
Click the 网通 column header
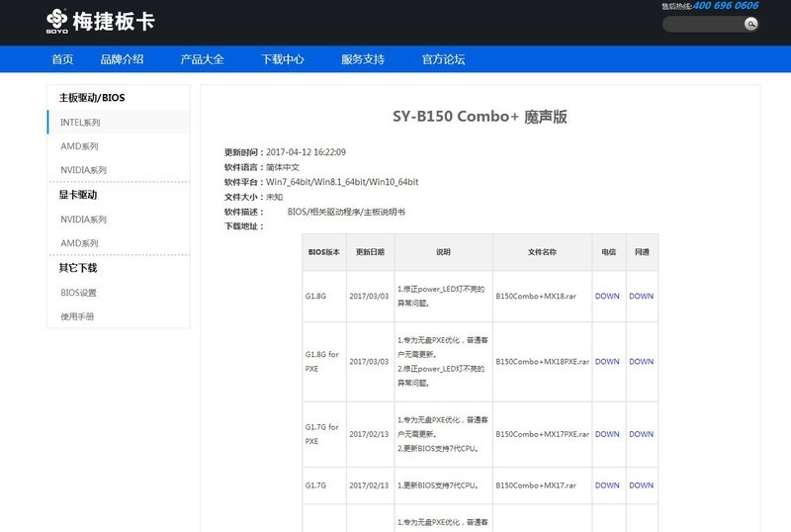642,252
